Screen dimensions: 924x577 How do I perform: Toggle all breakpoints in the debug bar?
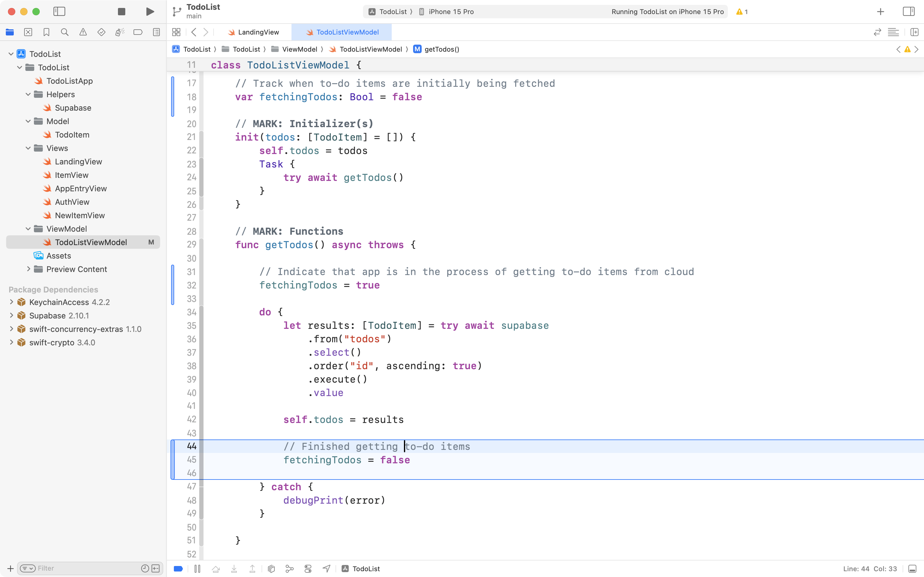(x=178, y=568)
